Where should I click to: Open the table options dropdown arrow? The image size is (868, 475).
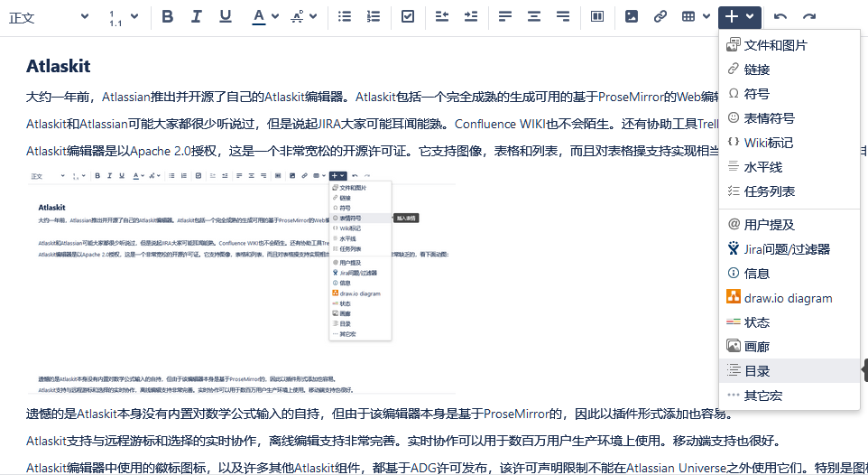point(706,16)
